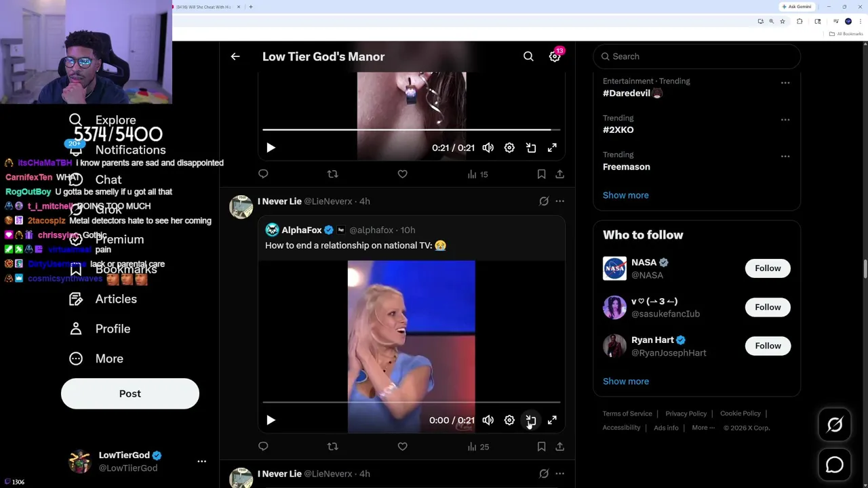The width and height of the screenshot is (868, 488).
Task: Play the top video showing 0:21 / 0:21
Action: pyautogui.click(x=271, y=148)
